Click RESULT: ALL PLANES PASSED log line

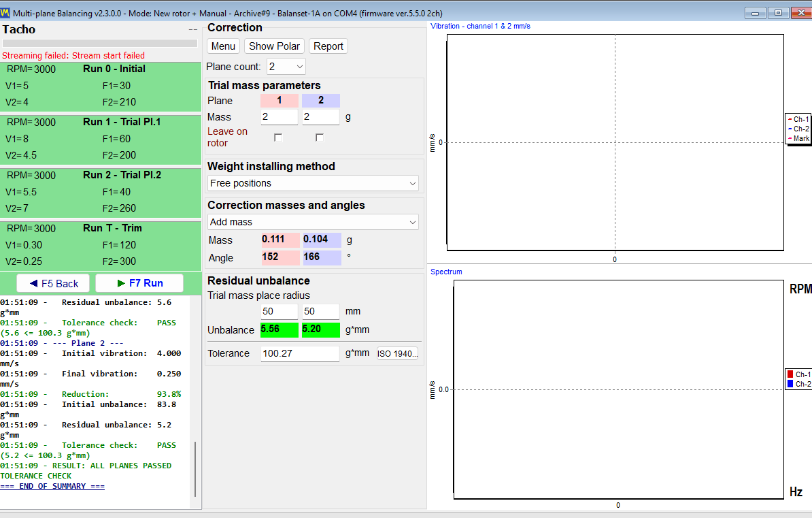click(86, 471)
